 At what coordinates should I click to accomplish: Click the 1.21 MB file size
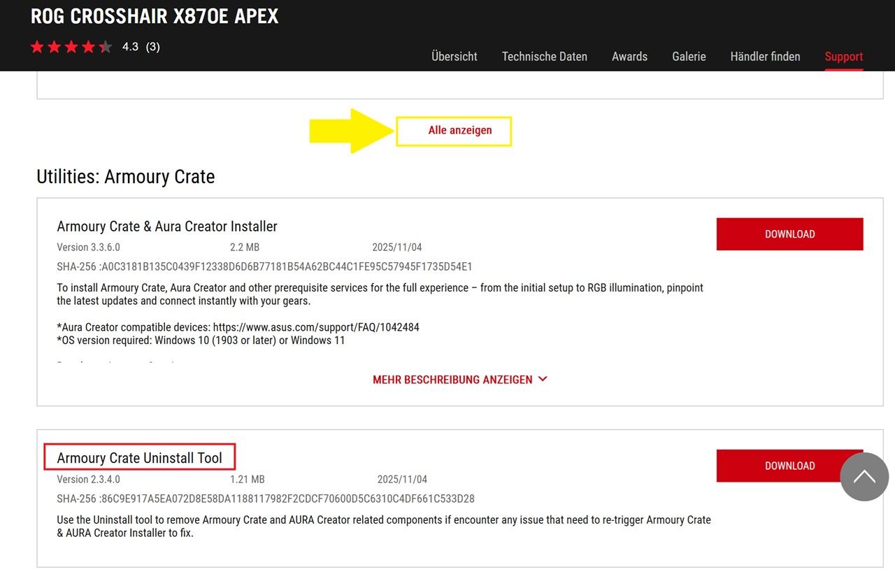[x=248, y=480]
